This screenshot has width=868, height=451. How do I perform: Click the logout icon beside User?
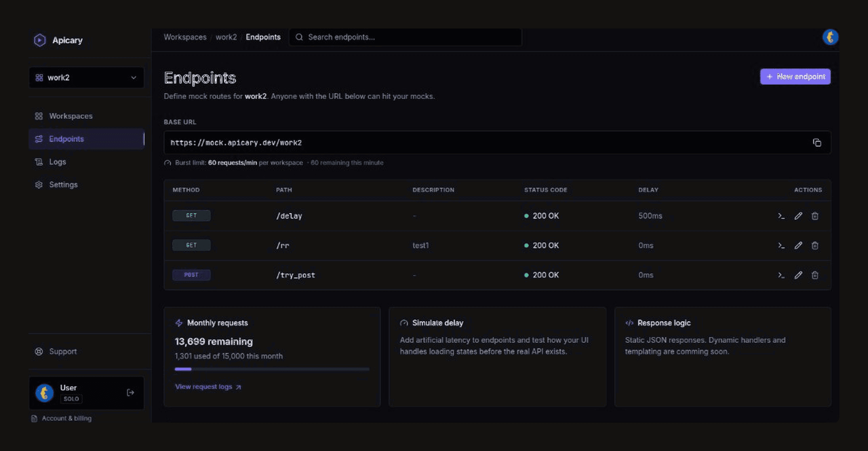coord(130,392)
